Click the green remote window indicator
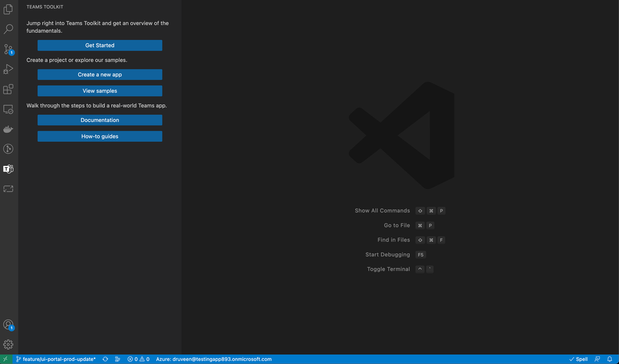This screenshot has height=364, width=619. click(6, 359)
